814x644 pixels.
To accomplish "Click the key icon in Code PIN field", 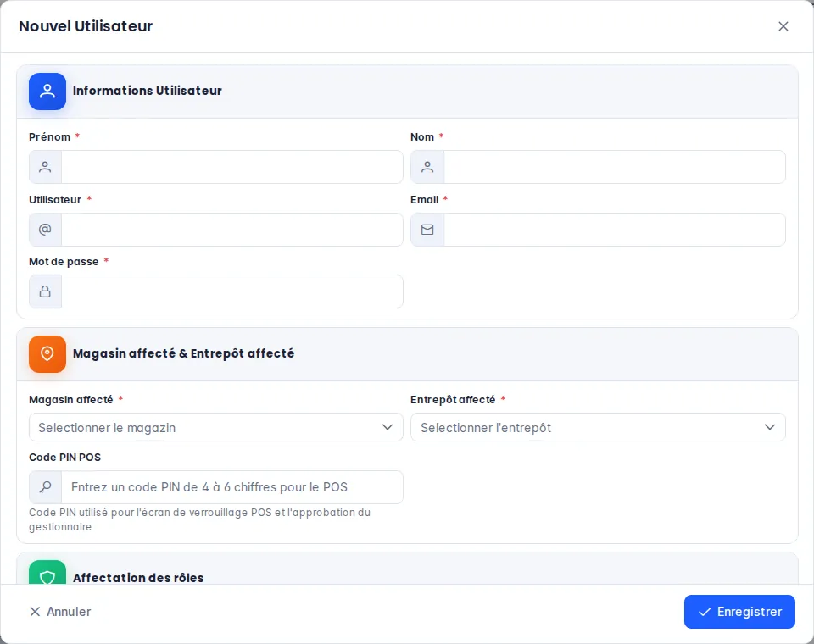I will [45, 487].
